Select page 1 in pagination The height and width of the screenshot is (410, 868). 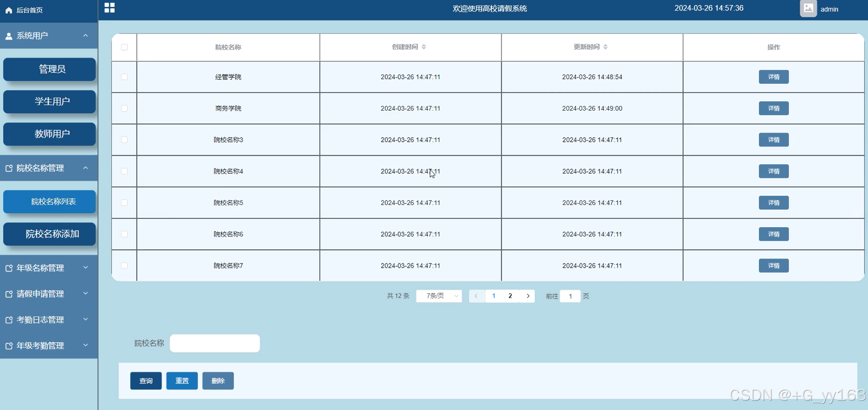click(x=494, y=296)
